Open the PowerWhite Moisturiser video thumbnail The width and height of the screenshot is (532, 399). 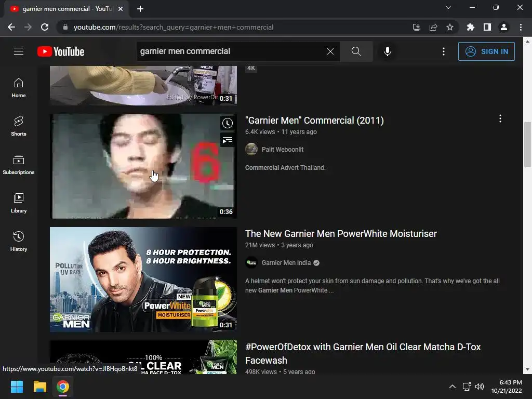(x=143, y=279)
